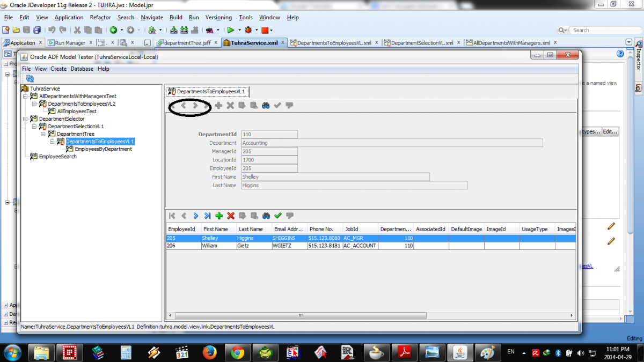Open the dropdown arrow beside the Run button
The width and height of the screenshot is (644, 362).
tap(239, 30)
